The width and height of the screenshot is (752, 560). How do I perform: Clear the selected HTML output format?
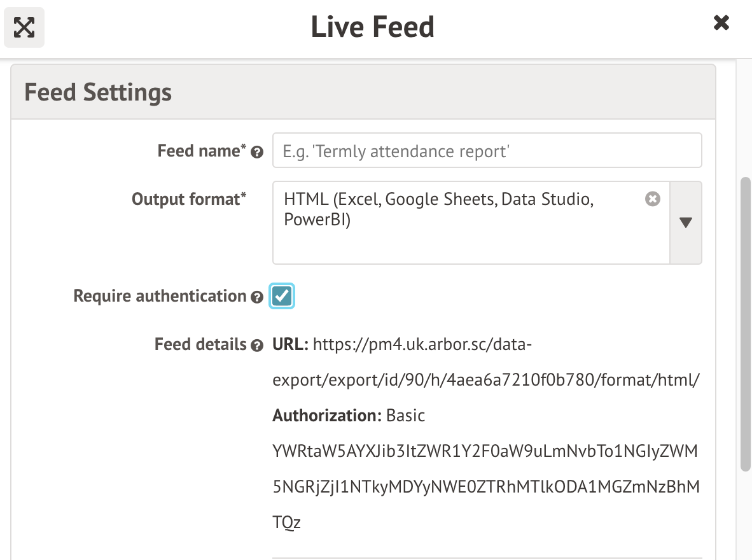click(652, 199)
